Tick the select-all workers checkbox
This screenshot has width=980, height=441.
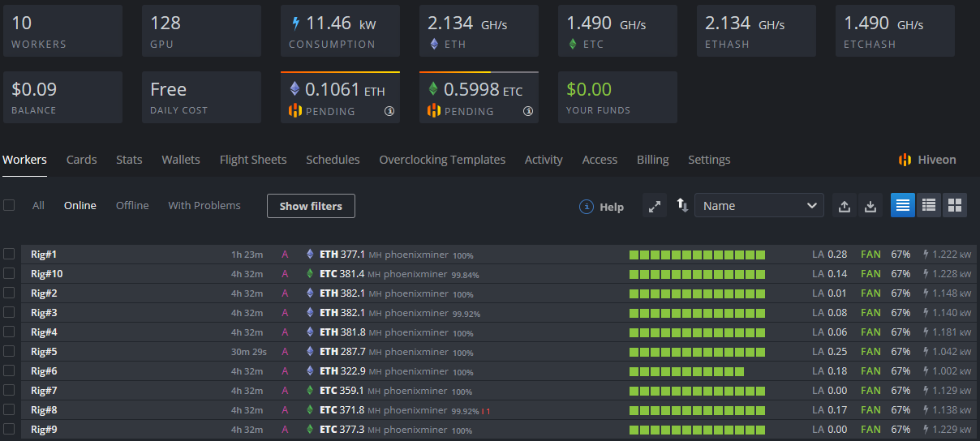pyautogui.click(x=9, y=205)
